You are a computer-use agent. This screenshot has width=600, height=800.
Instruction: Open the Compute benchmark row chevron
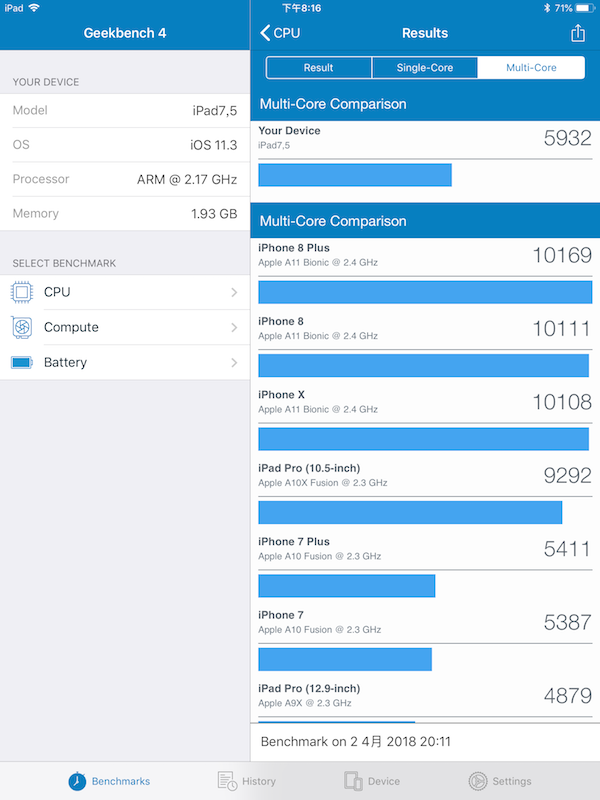234,328
